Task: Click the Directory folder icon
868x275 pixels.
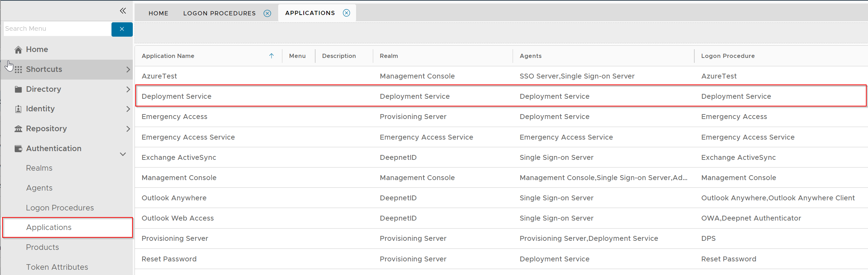Action: coord(18,89)
